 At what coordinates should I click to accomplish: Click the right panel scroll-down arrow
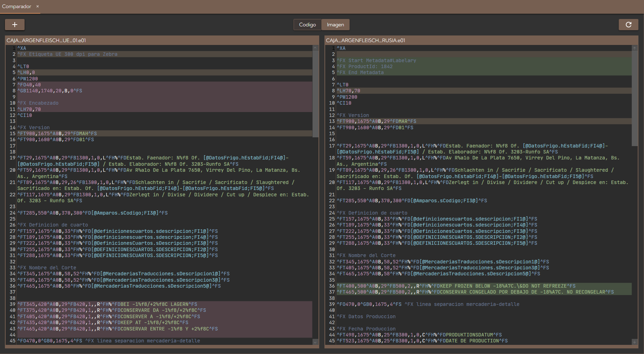(635, 342)
